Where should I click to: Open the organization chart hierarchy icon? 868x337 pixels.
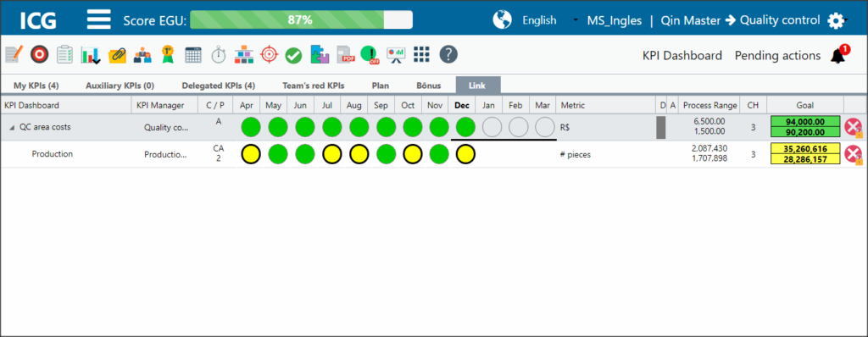(243, 54)
